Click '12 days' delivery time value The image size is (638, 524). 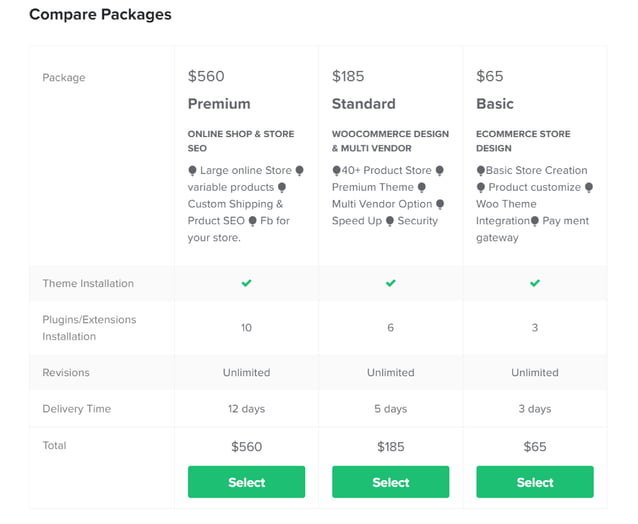246,409
